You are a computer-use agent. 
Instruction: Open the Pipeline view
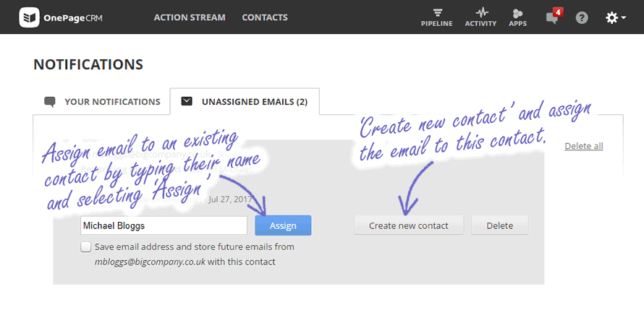436,17
